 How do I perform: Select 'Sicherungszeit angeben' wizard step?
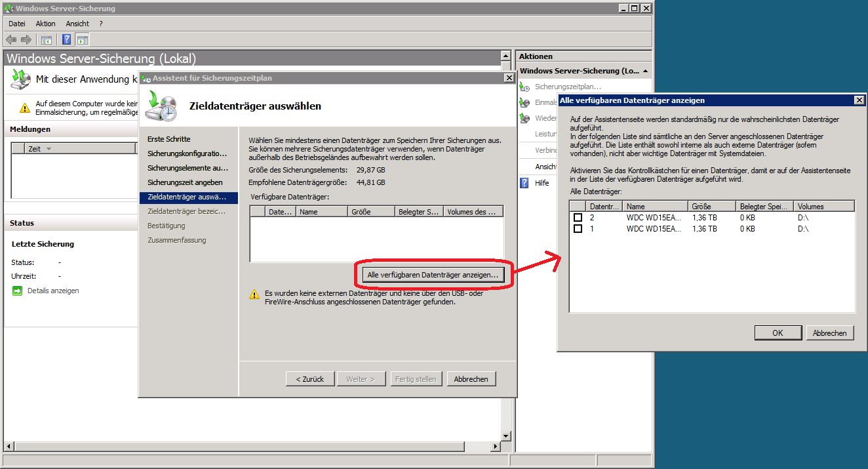185,182
